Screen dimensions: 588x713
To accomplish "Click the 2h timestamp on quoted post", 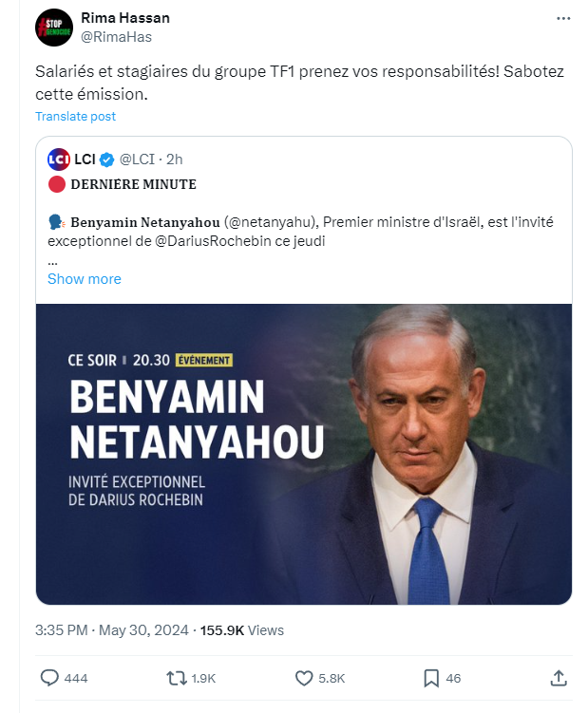I will [175, 159].
